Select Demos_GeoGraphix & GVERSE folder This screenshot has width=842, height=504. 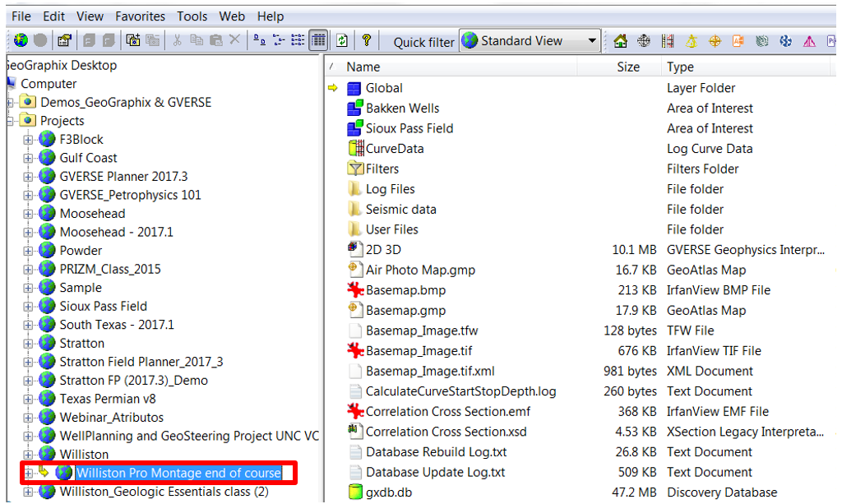pos(126,103)
